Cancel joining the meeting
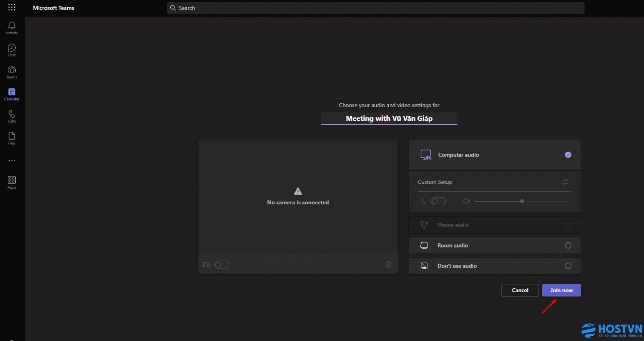The image size is (644, 341). (x=520, y=290)
